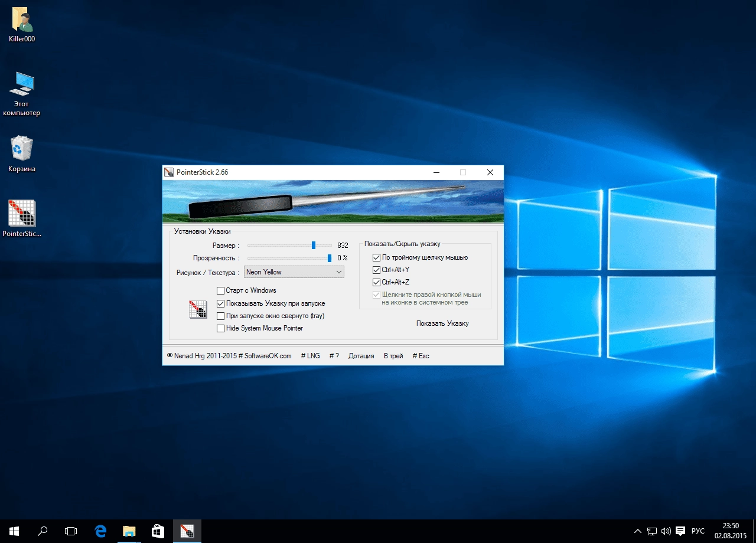Enable При запуске окно свернуто (tray)
This screenshot has height=543, width=756.
220,316
